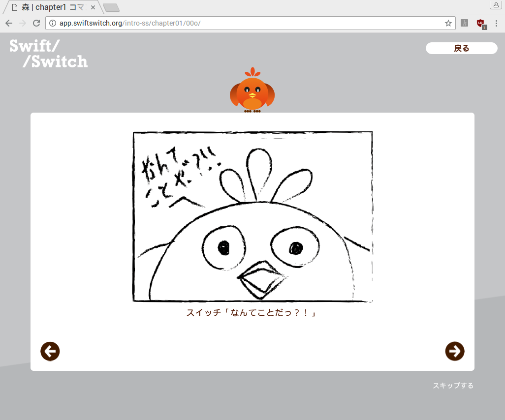Open the uBlock Origin extension
The height and width of the screenshot is (420, 505).
(x=480, y=23)
